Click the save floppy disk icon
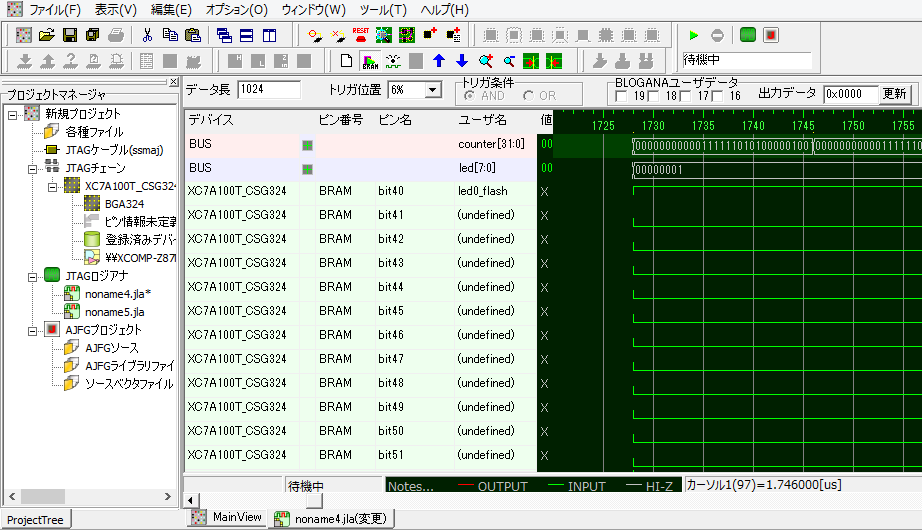This screenshot has height=530, width=922. click(x=70, y=35)
